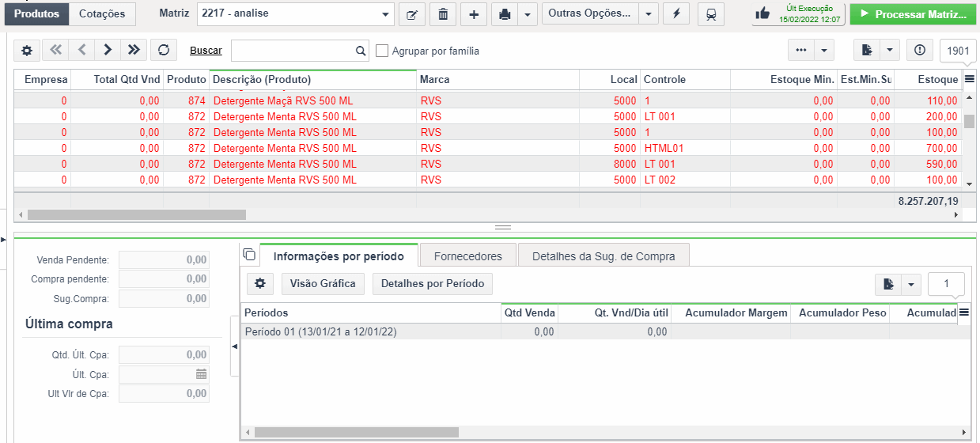980x443 pixels.
Task: Click the edit matrix pencil icon
Action: pos(411,14)
